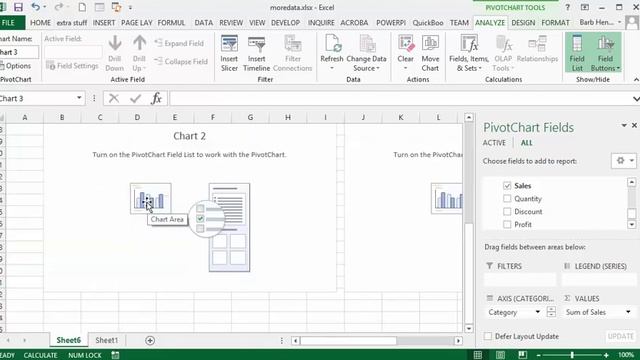Open the Name Box dropdown
Viewport: 640px width, 360px height.
pos(79,98)
